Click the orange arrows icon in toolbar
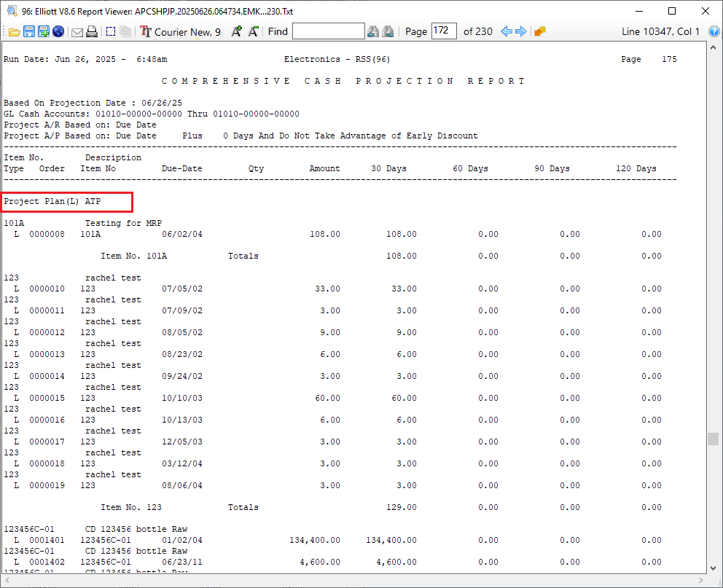 pyautogui.click(x=540, y=31)
